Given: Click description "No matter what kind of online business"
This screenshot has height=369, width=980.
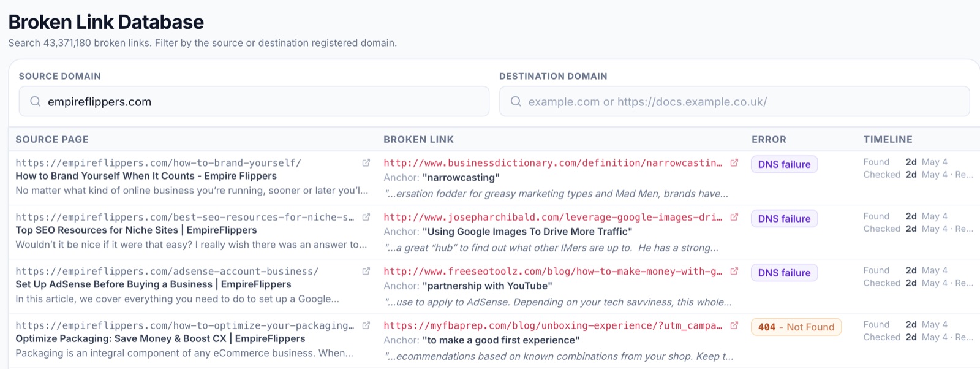Looking at the screenshot, I should (192, 191).
